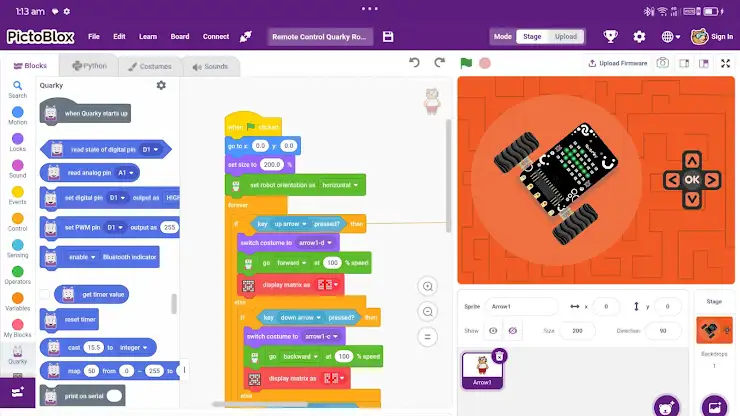Viewport: 740px width, 416px height.
Task: Switch to large stage layout
Action: (704, 63)
